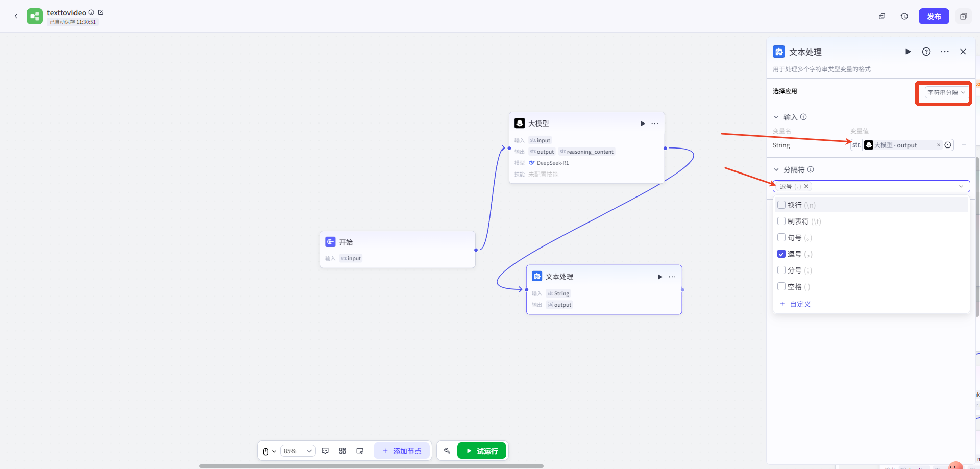Click the 发布 publish button

click(934, 16)
